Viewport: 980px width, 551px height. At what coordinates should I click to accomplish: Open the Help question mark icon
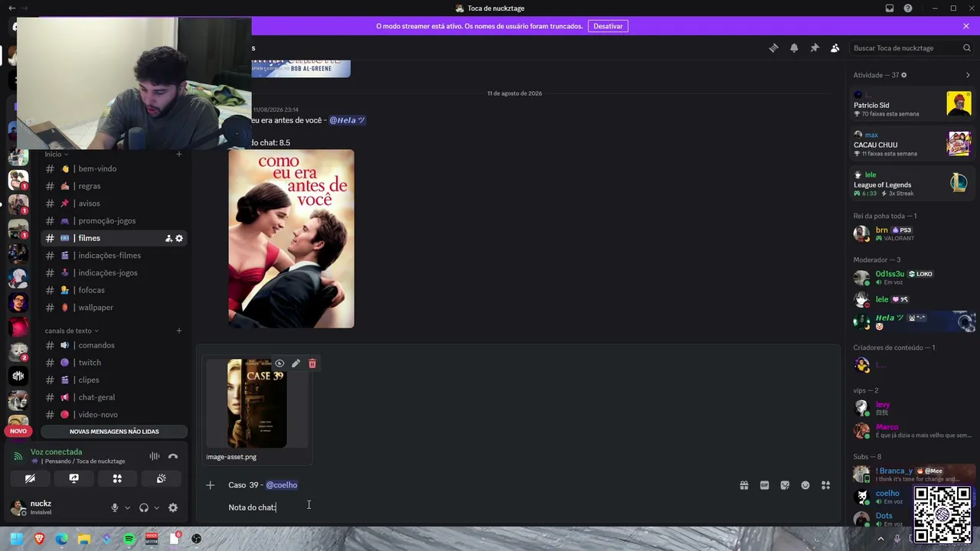click(908, 8)
